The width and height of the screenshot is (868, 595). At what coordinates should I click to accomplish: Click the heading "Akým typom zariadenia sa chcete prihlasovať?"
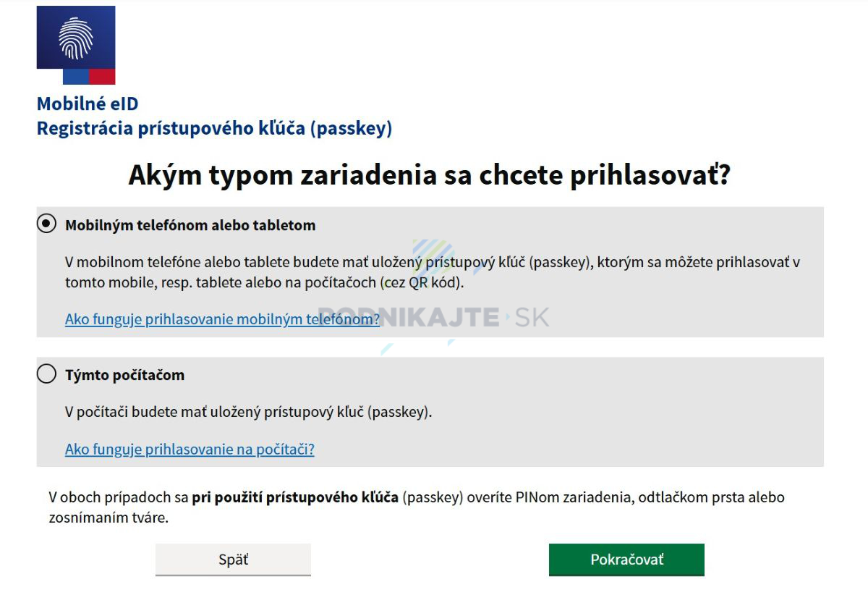430,176
